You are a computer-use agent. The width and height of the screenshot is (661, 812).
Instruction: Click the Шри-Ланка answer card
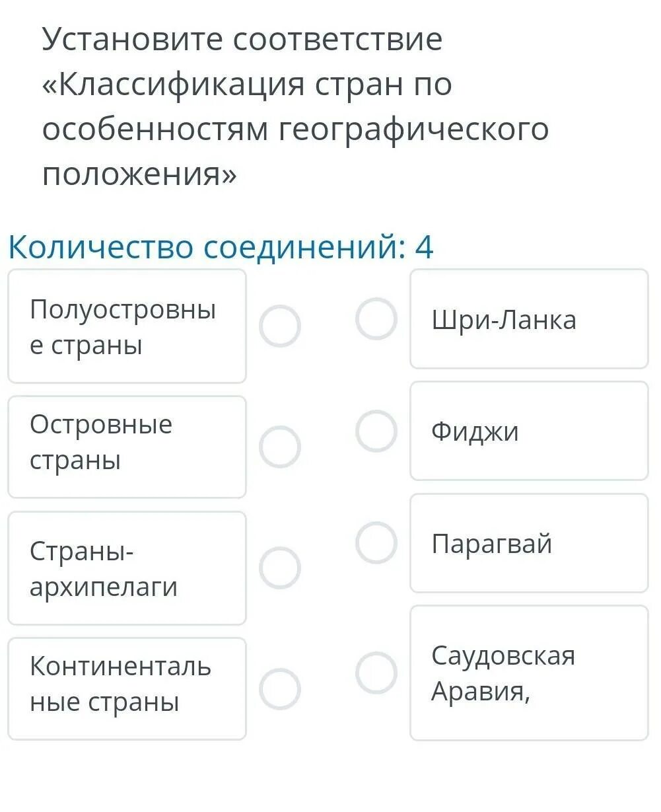(529, 319)
